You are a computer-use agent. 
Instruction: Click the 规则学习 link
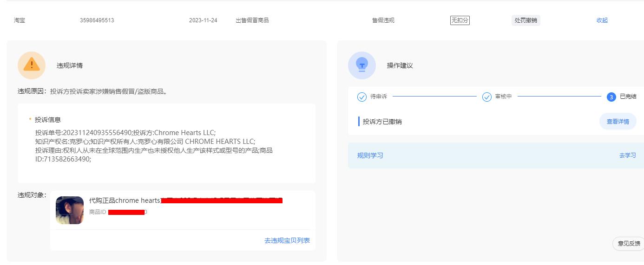click(370, 155)
